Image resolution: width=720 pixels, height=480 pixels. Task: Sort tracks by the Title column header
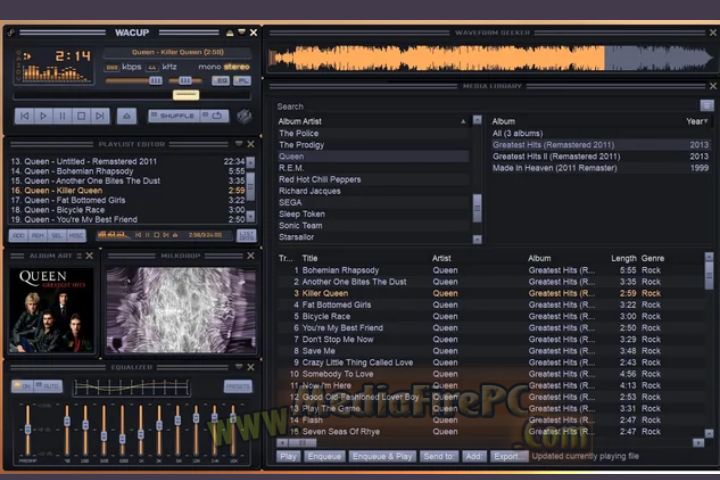(310, 258)
